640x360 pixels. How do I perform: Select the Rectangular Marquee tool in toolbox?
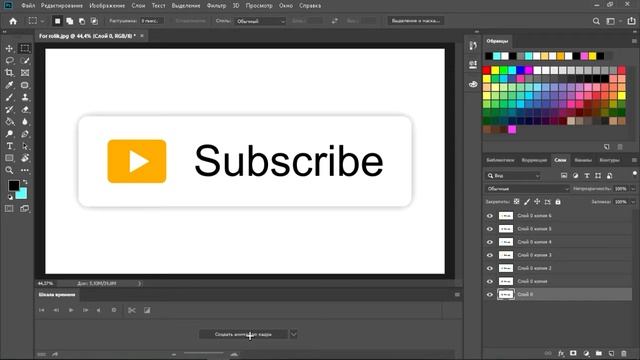coord(25,48)
